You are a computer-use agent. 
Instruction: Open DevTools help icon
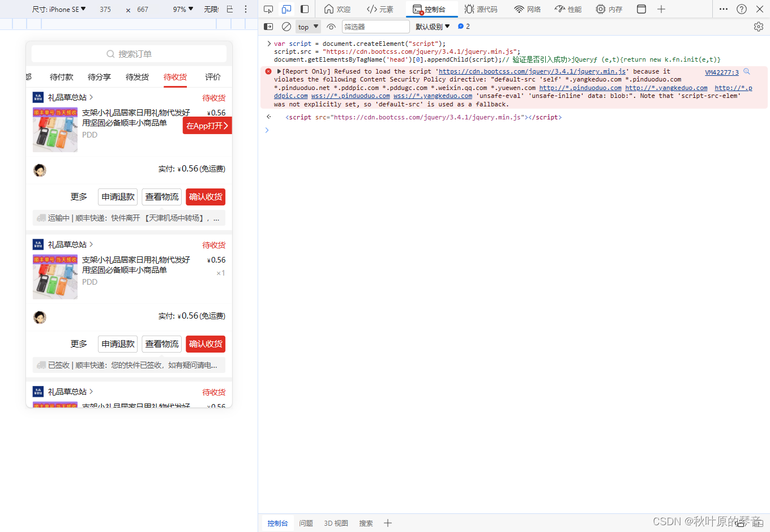coord(742,9)
